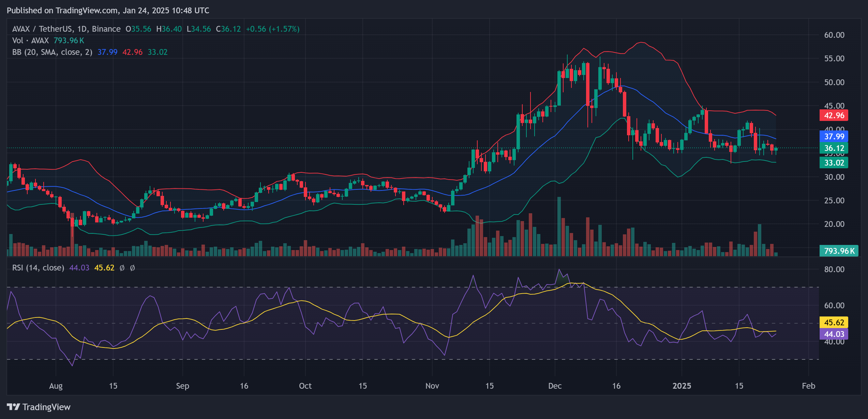Click the TradingView logo at bottom left
Viewport: 868px width, 419px height.
[39, 407]
